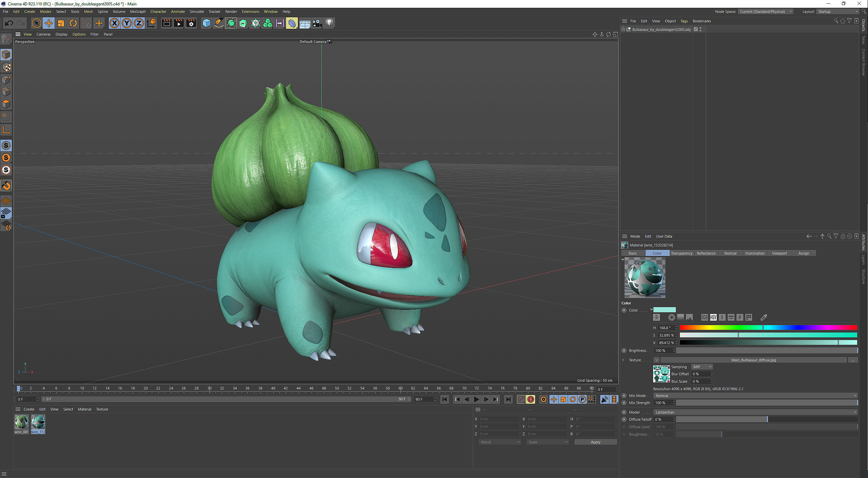The image size is (868, 478).
Task: Play animation forwards
Action: 477,399
